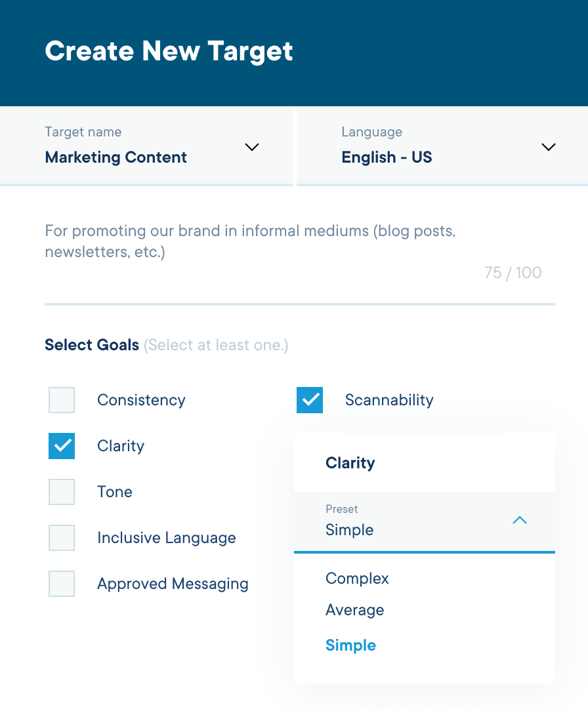Collapse the Preset list with the up chevron
Viewport: 588px width, 711px height.
click(x=520, y=520)
